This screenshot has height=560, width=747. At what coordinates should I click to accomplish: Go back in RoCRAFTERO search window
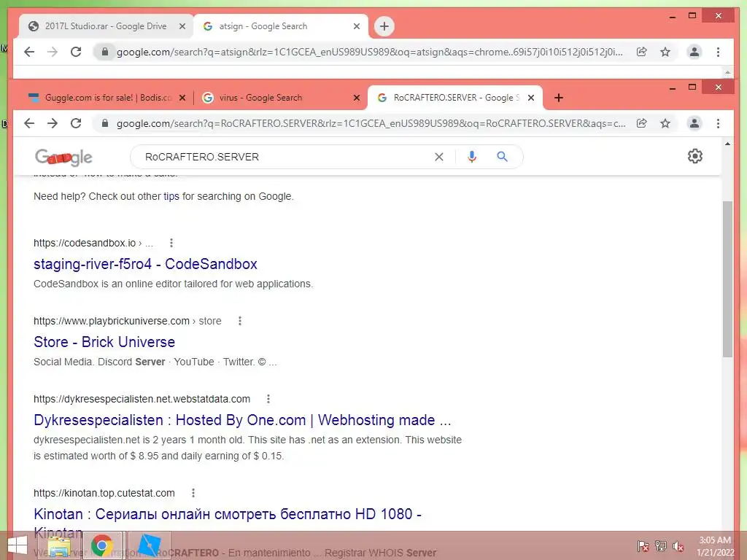pos(29,123)
